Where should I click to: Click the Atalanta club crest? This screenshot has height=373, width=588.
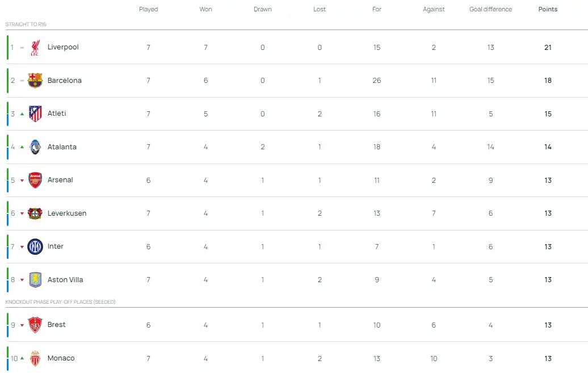[x=35, y=147]
